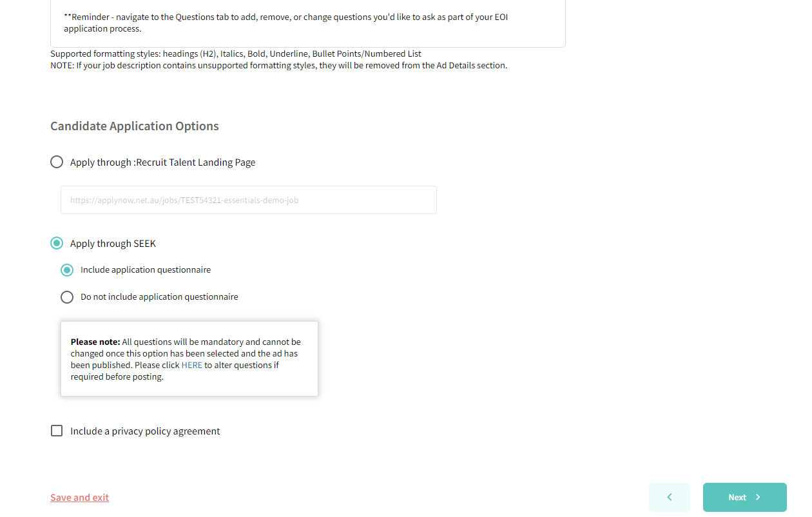The image size is (812, 517).
Task: Click the Please note information box
Action: click(189, 358)
